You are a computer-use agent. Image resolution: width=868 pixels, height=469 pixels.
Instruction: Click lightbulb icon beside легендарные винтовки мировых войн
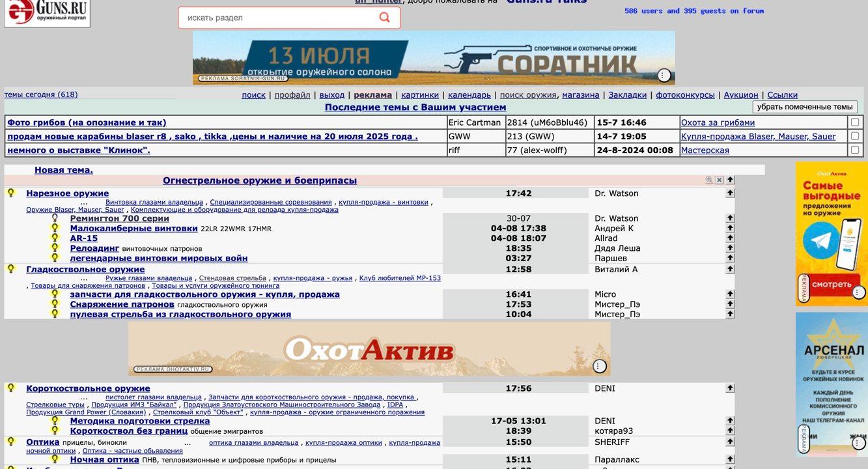pyautogui.click(x=55, y=258)
